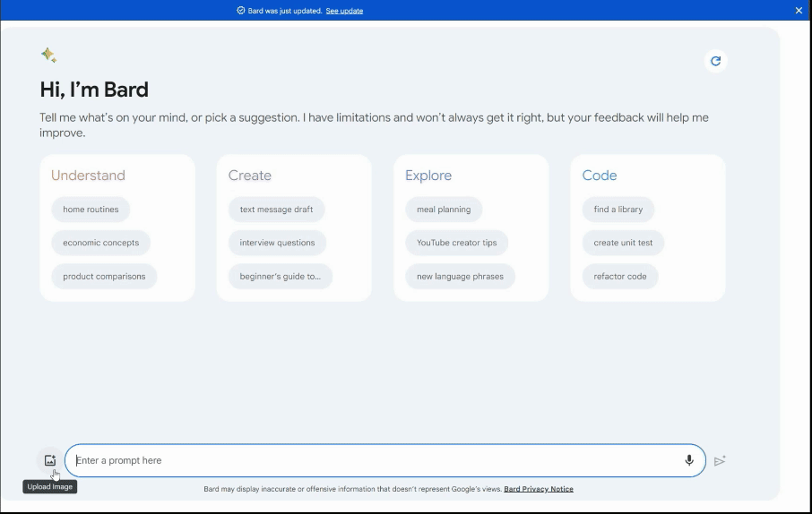Click the send prompt arrow icon

(720, 460)
